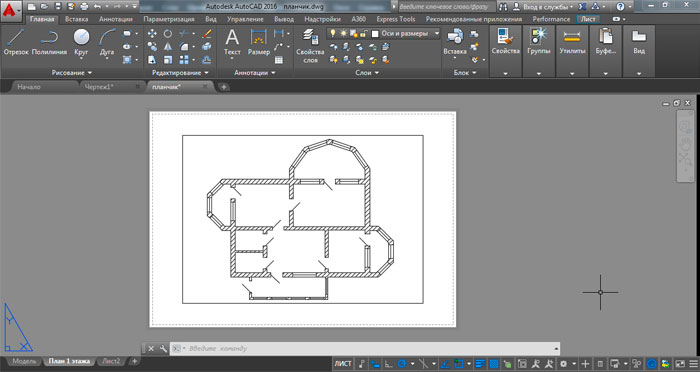Expand the Слои panel
Image resolution: width=700 pixels, height=372 pixels.
pos(367,72)
